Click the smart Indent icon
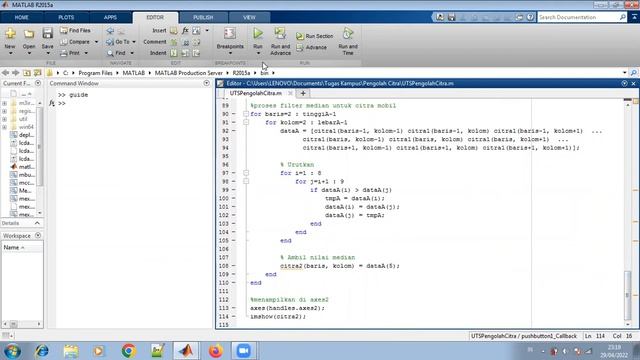The image size is (640, 360). click(174, 53)
